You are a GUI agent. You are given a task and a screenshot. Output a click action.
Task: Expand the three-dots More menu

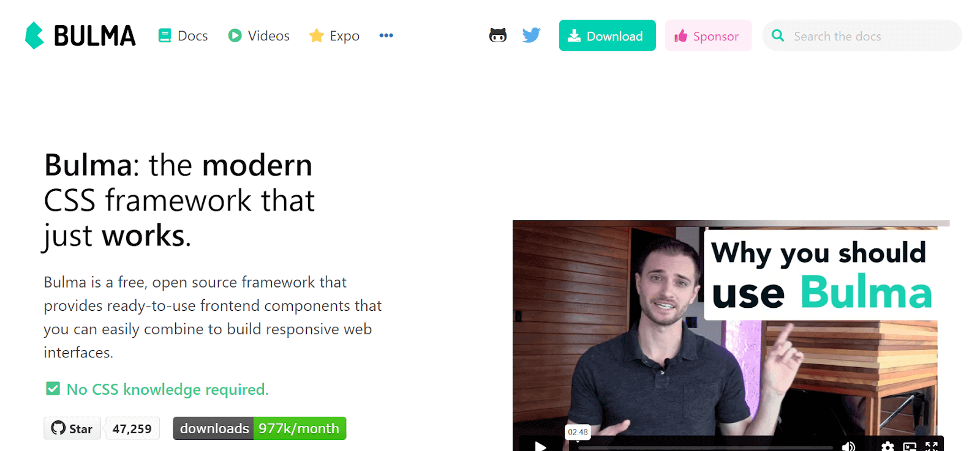[x=386, y=35]
